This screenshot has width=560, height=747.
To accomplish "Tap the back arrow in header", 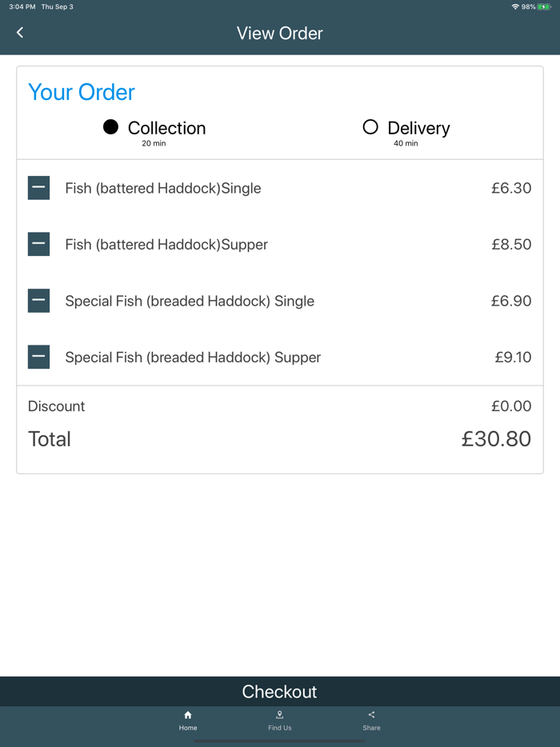I will pyautogui.click(x=20, y=33).
